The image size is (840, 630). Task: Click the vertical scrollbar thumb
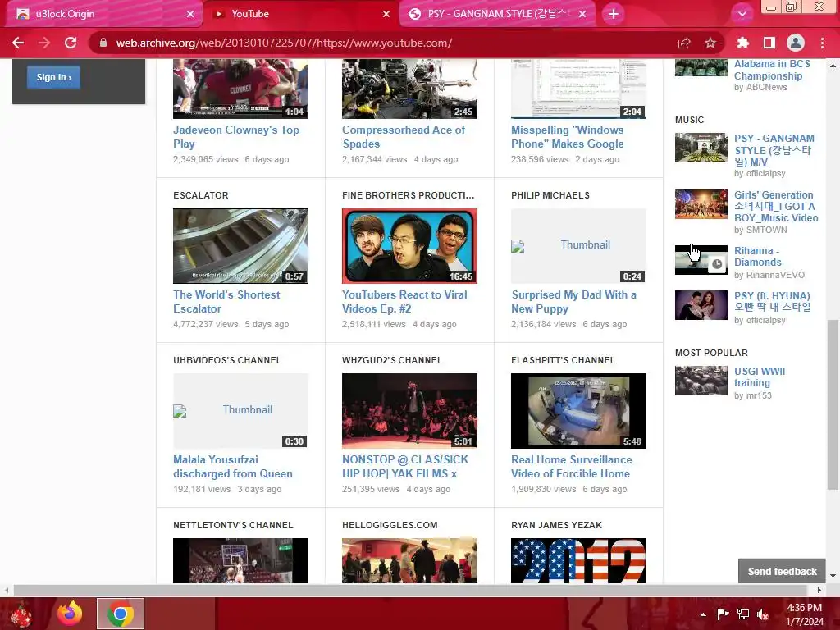(833, 404)
